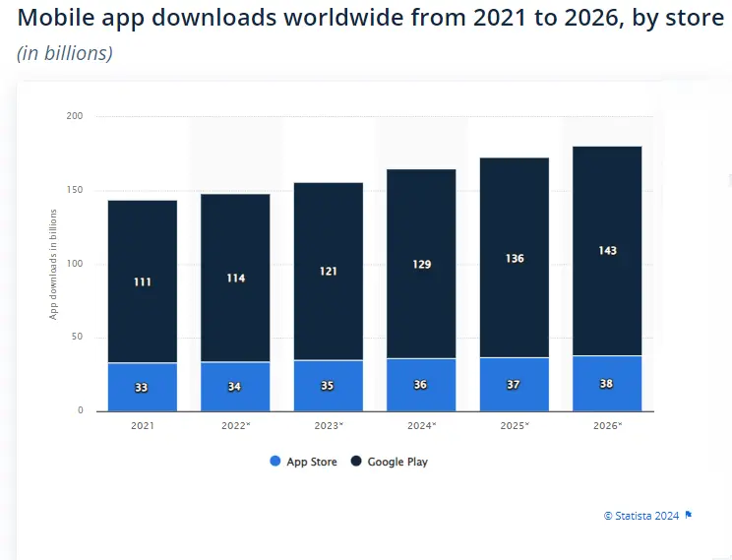Screen dimensions: 732x560
Task: Click the dark Google Play legend dot
Action: (356, 461)
